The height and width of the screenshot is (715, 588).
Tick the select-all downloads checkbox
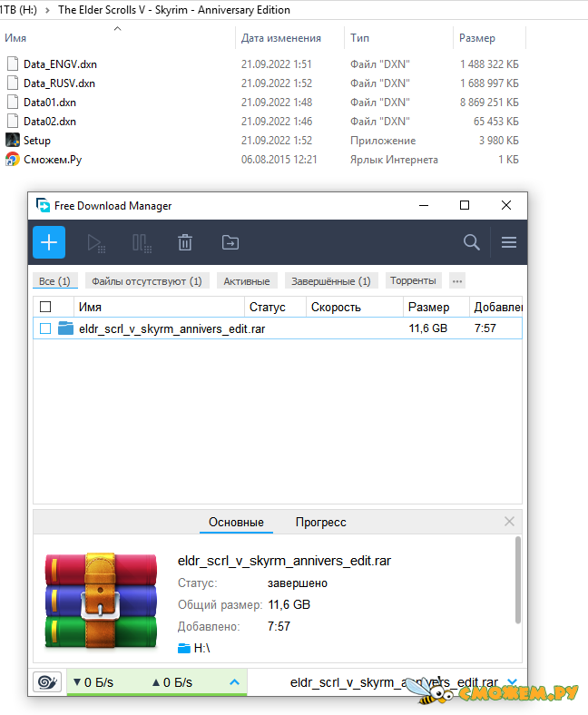click(45, 307)
